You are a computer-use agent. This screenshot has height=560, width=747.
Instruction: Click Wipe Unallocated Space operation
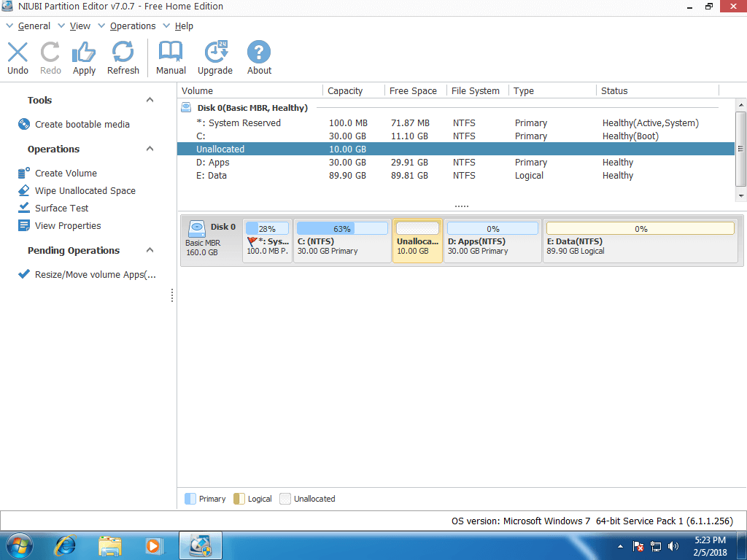coord(85,190)
